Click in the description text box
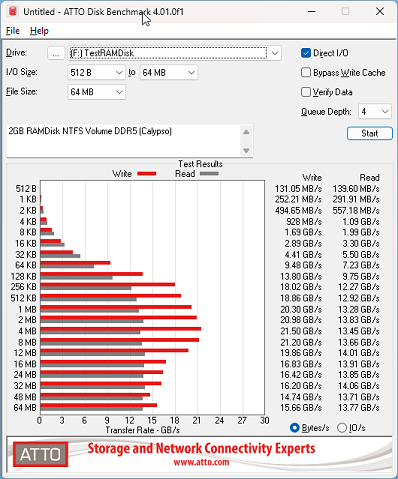Viewport: 398px width, 479px height. 123,140
